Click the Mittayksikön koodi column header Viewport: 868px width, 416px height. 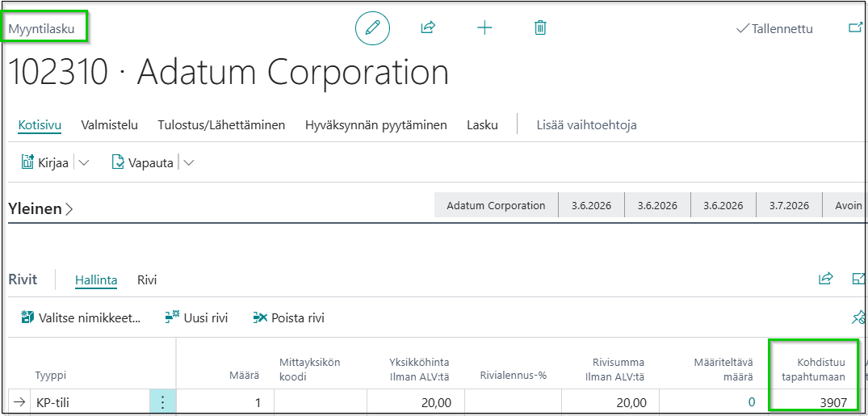310,369
